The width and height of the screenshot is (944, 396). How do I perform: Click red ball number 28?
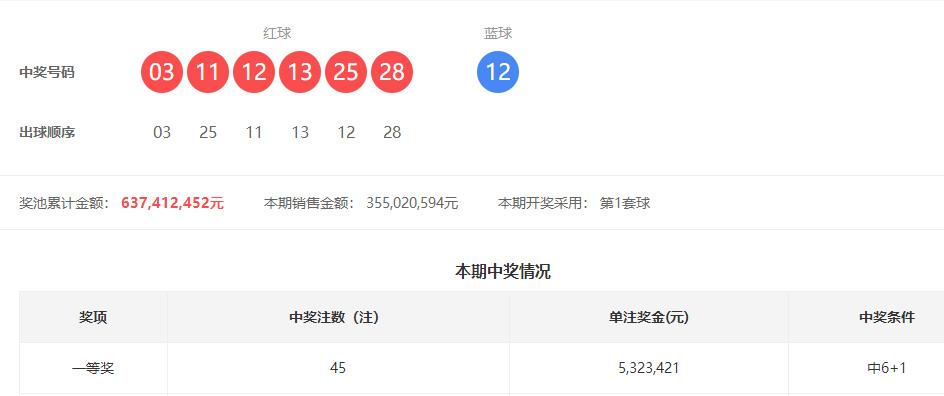click(x=392, y=72)
